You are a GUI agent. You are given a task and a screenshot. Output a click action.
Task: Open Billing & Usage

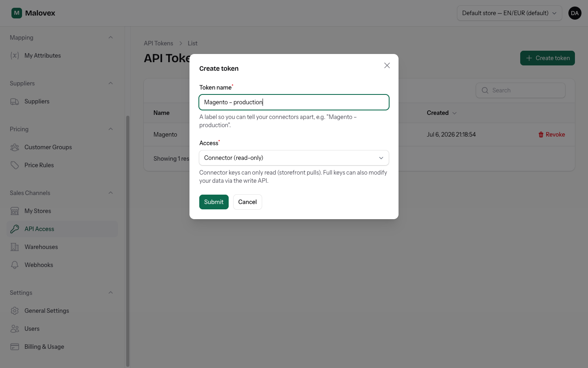(62, 347)
